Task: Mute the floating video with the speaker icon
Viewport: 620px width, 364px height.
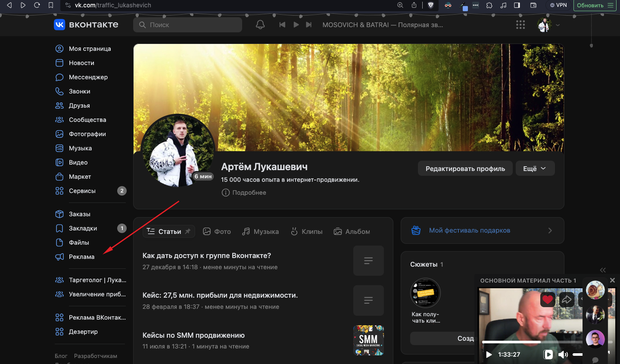Action: (563, 355)
